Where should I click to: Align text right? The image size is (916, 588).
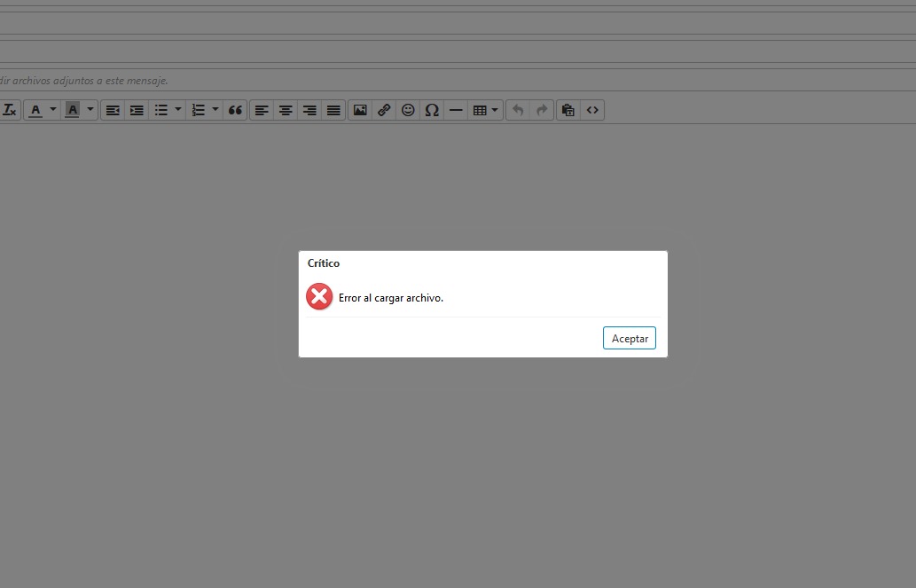pyautogui.click(x=309, y=110)
